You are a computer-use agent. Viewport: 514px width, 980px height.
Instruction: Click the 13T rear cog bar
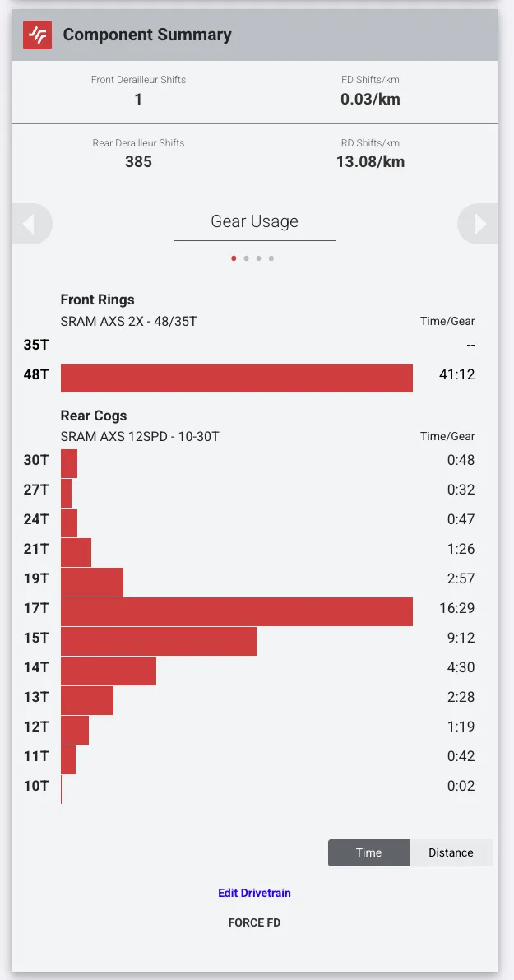[87, 700]
